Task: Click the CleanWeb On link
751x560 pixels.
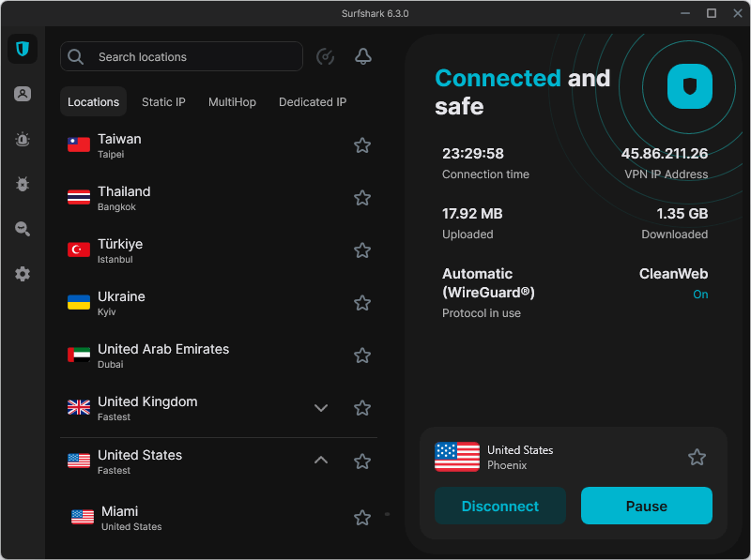Action: coord(700,295)
